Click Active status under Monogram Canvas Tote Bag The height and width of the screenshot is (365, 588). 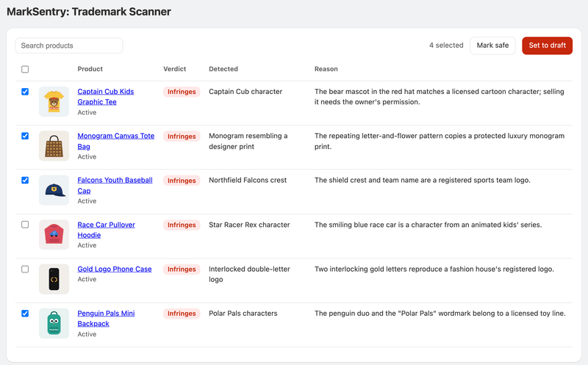point(87,156)
